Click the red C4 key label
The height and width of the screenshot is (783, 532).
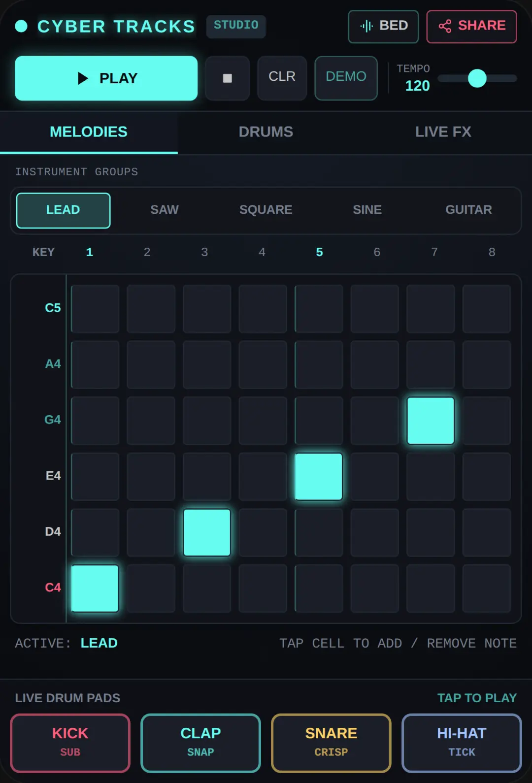(53, 587)
